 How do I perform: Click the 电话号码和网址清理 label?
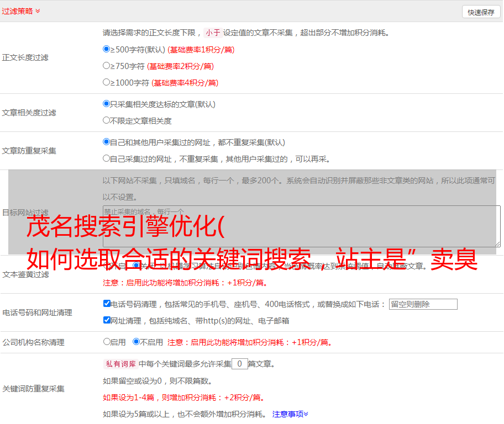tap(37, 312)
